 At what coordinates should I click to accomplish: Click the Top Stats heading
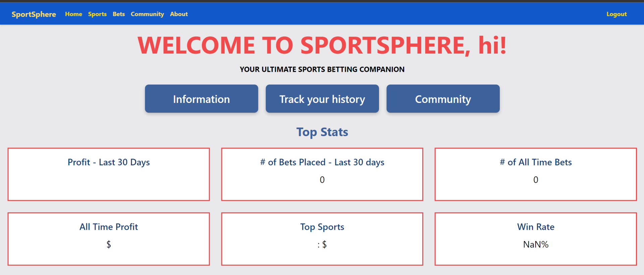click(322, 132)
